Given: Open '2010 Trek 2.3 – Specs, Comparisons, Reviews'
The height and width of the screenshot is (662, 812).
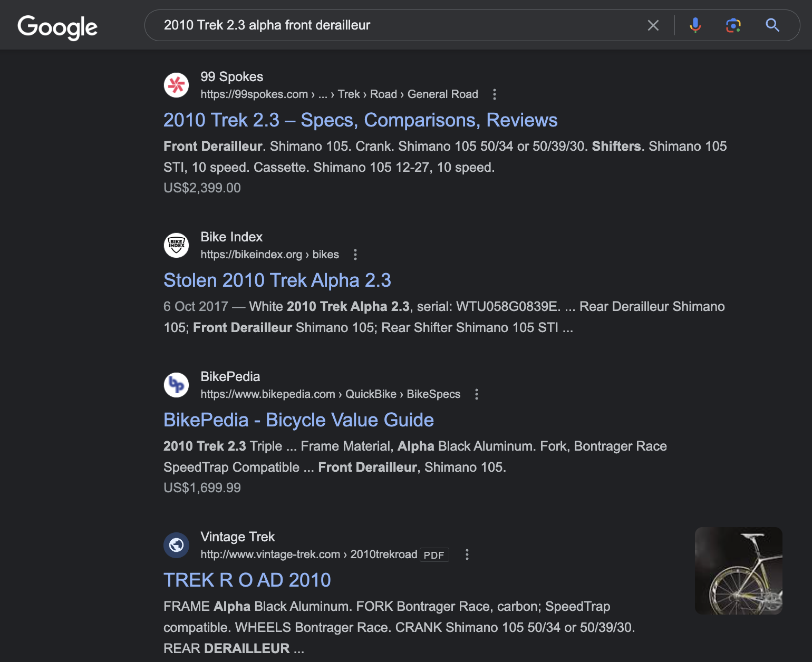Looking at the screenshot, I should pyautogui.click(x=360, y=120).
